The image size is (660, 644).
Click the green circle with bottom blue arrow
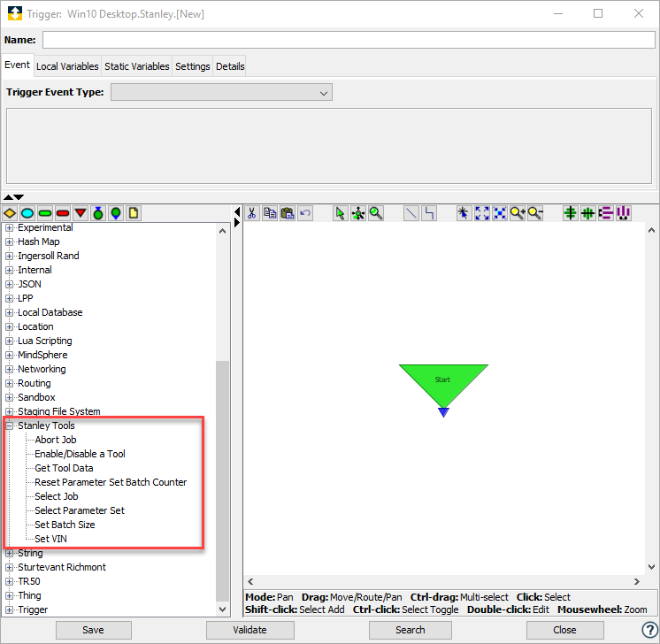(x=116, y=213)
